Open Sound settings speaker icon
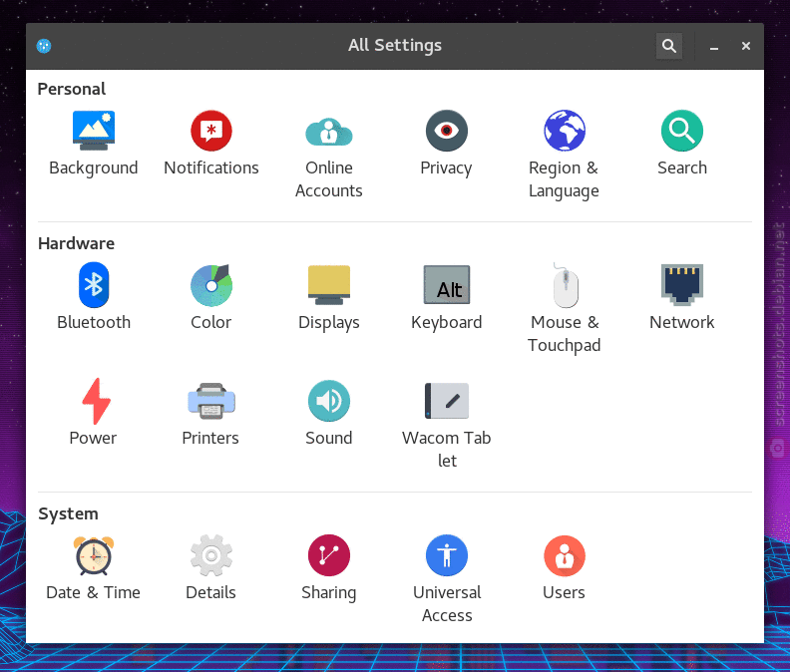This screenshot has height=672, width=790. tap(329, 401)
